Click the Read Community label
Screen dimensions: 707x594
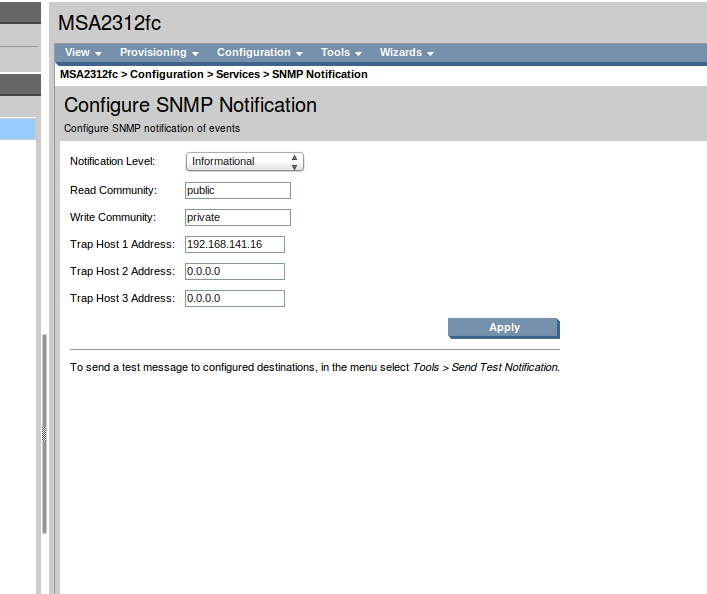tap(114, 190)
